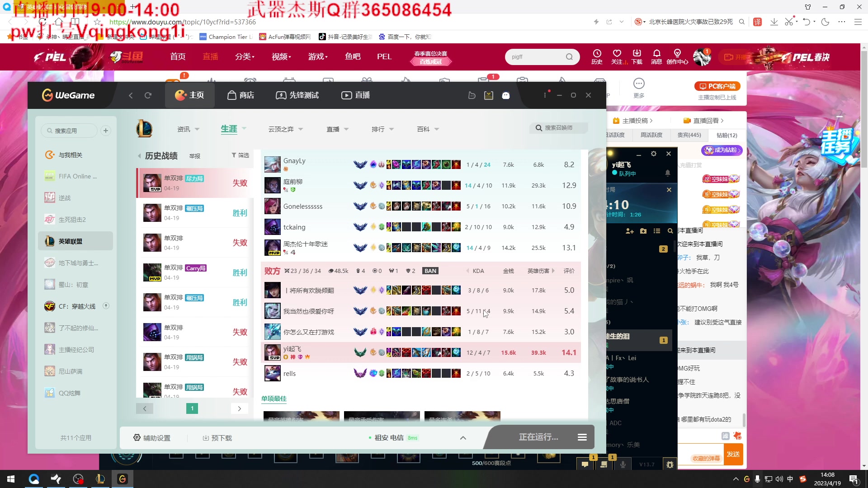
Task: Click the WeGame more options dots icon
Action: click(545, 95)
